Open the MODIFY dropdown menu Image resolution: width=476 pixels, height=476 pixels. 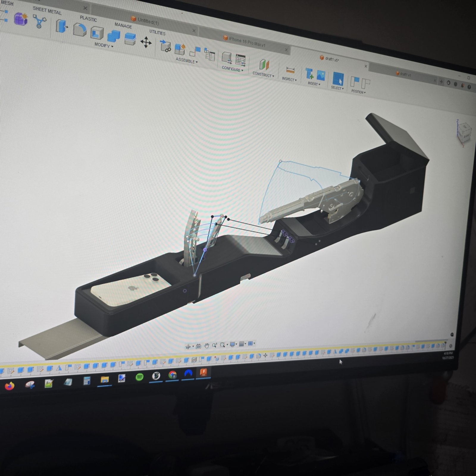[104, 45]
